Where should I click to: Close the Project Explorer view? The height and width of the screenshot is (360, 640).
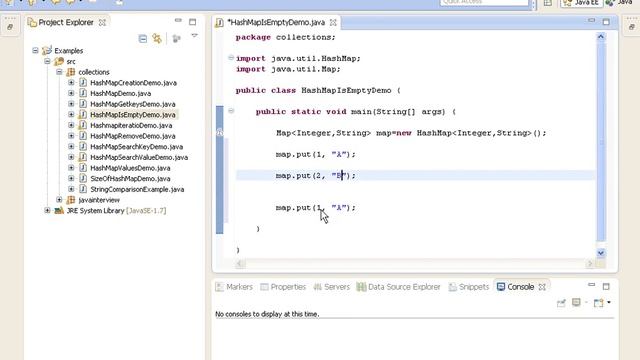pos(102,22)
